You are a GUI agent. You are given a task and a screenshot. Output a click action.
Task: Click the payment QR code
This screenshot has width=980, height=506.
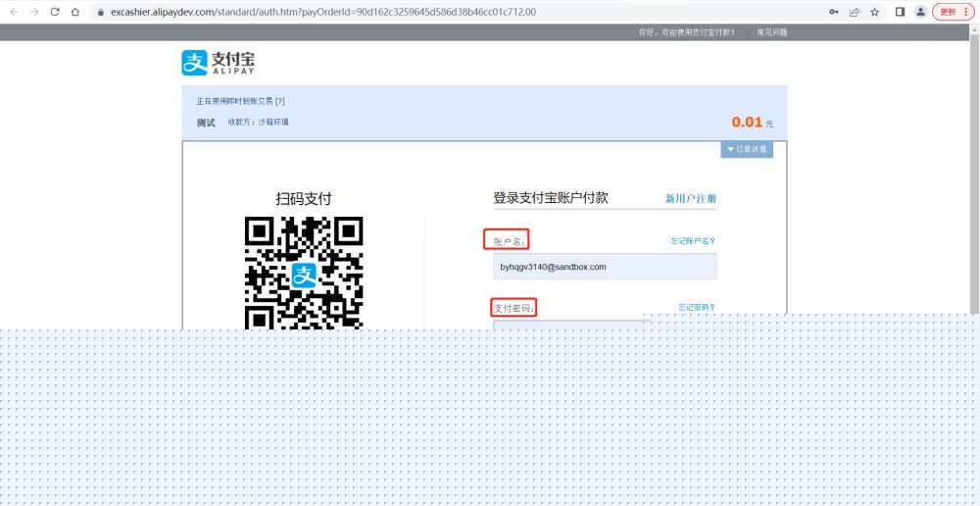tap(303, 272)
